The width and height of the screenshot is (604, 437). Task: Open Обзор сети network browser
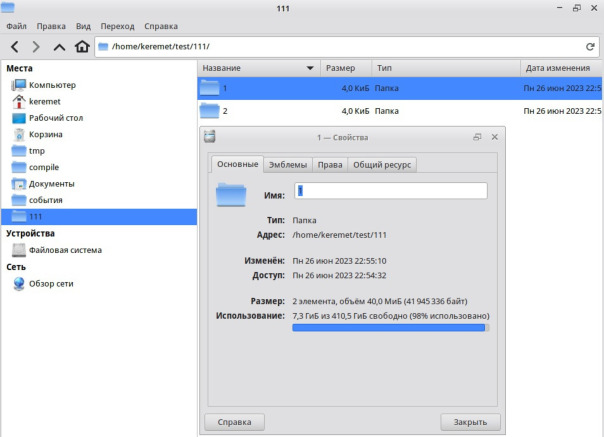pyautogui.click(x=43, y=284)
